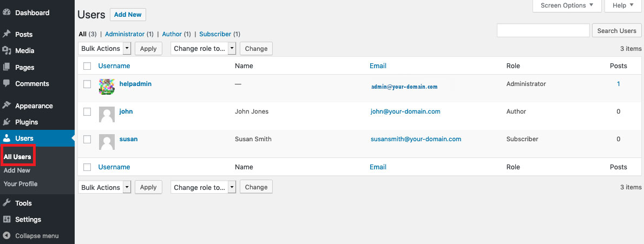This screenshot has width=644, height=244.
Task: Click the Search Users button
Action: click(616, 30)
